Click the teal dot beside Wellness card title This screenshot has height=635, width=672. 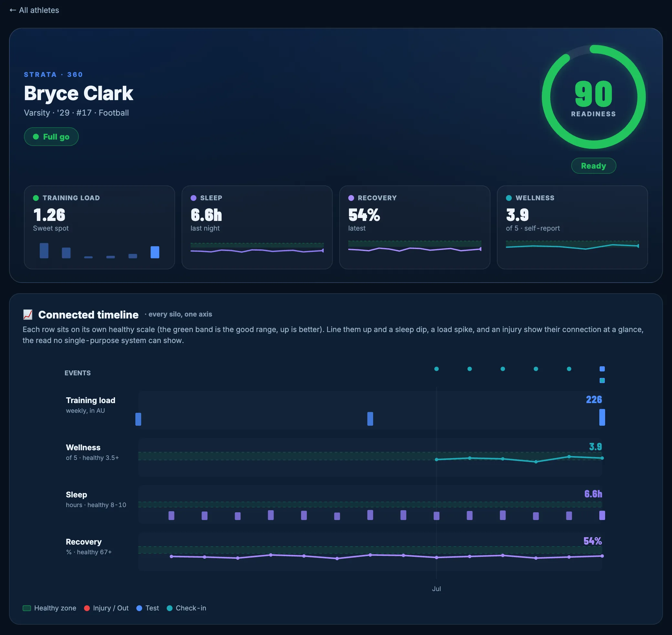pyautogui.click(x=509, y=198)
